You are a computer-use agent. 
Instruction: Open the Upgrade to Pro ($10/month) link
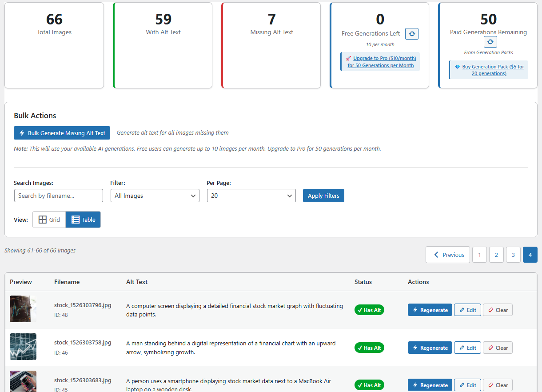[x=384, y=61]
